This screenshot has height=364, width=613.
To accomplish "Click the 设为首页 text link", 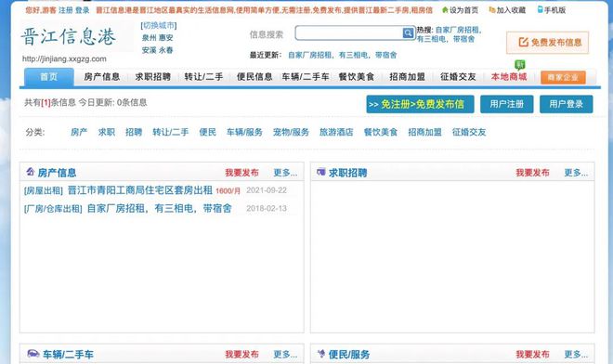I will [x=463, y=10].
